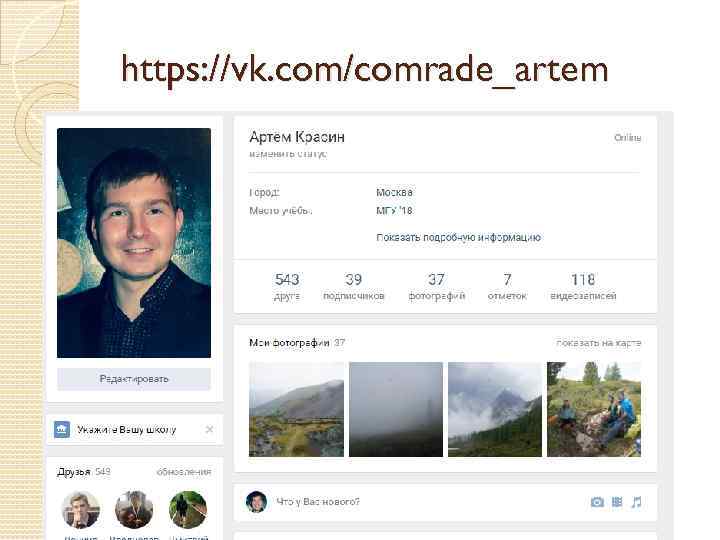Click 'обновления' link in friends block
Screen dimensions: 720x540
(184, 472)
